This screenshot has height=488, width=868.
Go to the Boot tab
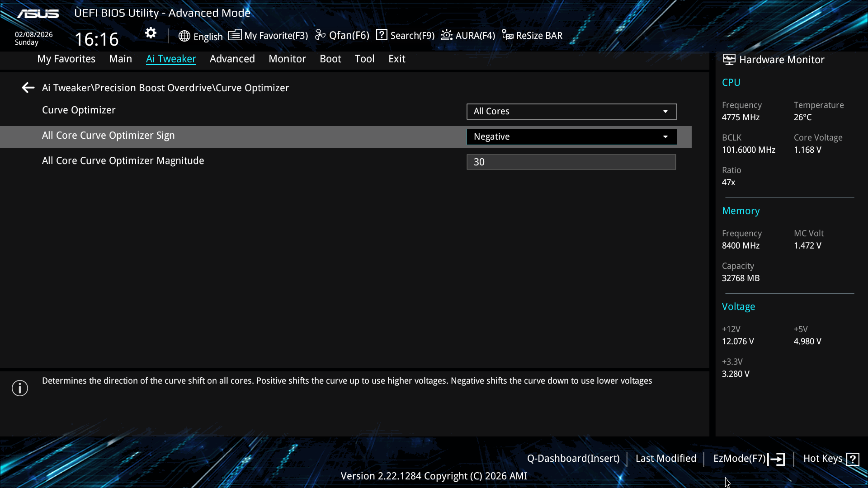330,59
